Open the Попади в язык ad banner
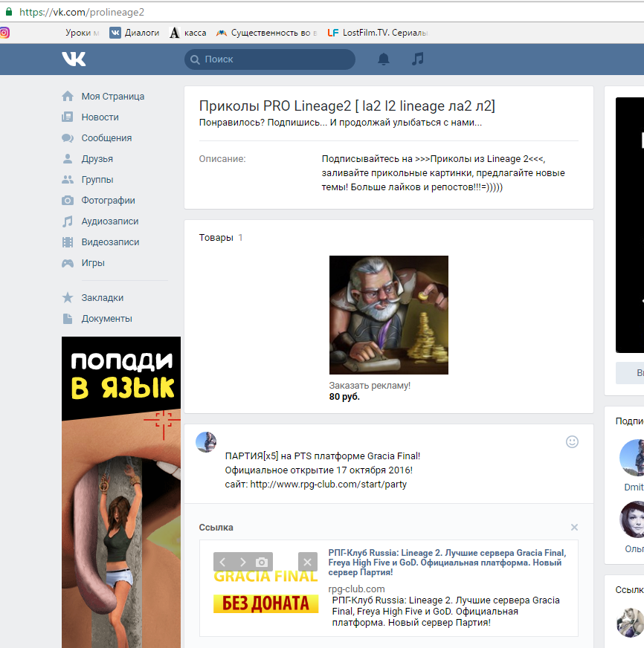644x648 pixels. coord(121,492)
